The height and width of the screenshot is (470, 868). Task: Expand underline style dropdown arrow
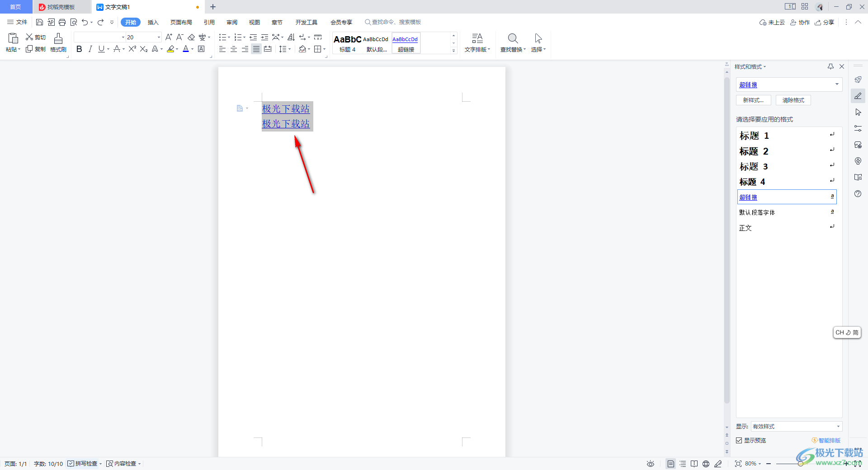108,49
